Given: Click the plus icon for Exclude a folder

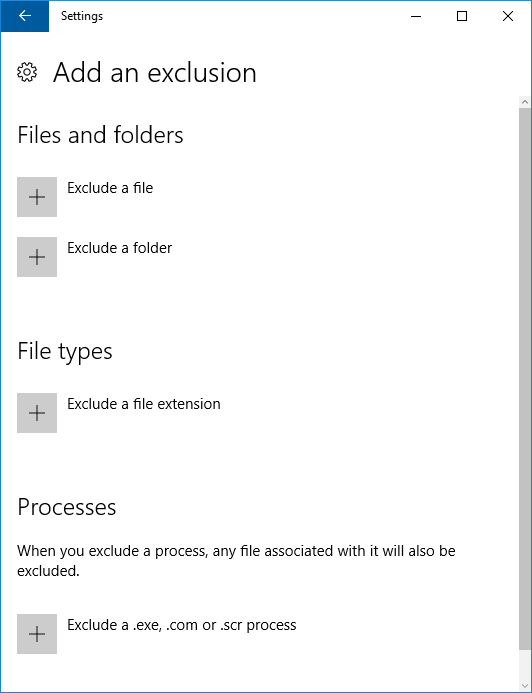Looking at the screenshot, I should (37, 257).
